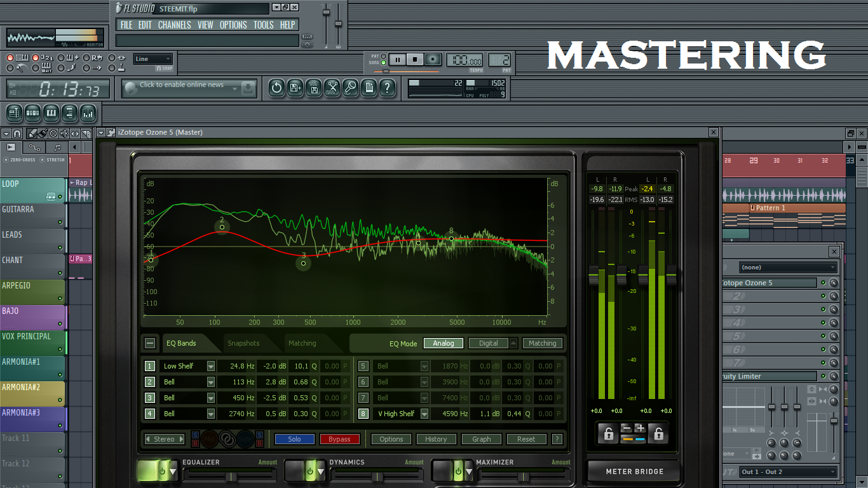Click the Equalizer Amount slider

coord(231,476)
